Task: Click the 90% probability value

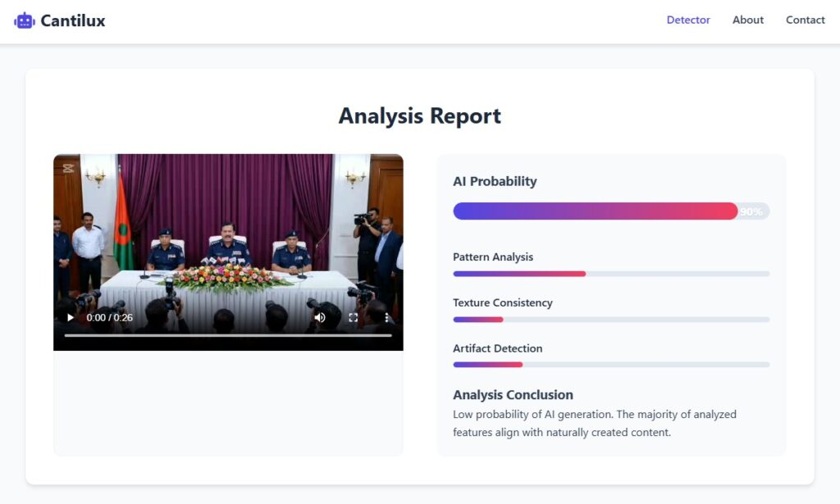Action: 751,212
